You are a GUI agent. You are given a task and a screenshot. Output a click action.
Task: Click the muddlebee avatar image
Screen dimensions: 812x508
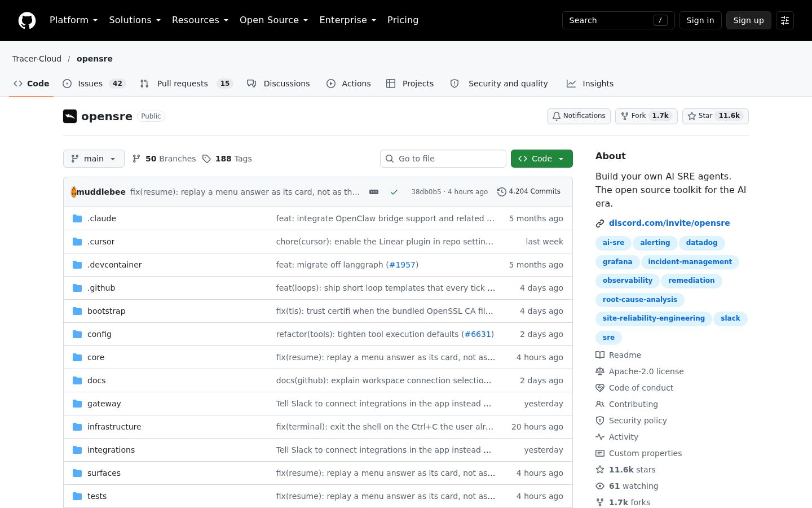click(73, 192)
